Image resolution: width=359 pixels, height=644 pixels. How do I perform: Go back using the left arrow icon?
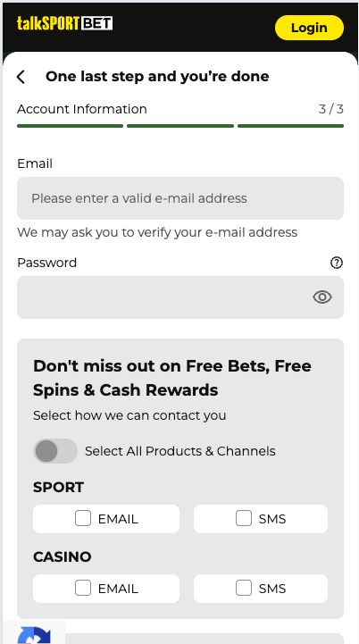point(21,77)
